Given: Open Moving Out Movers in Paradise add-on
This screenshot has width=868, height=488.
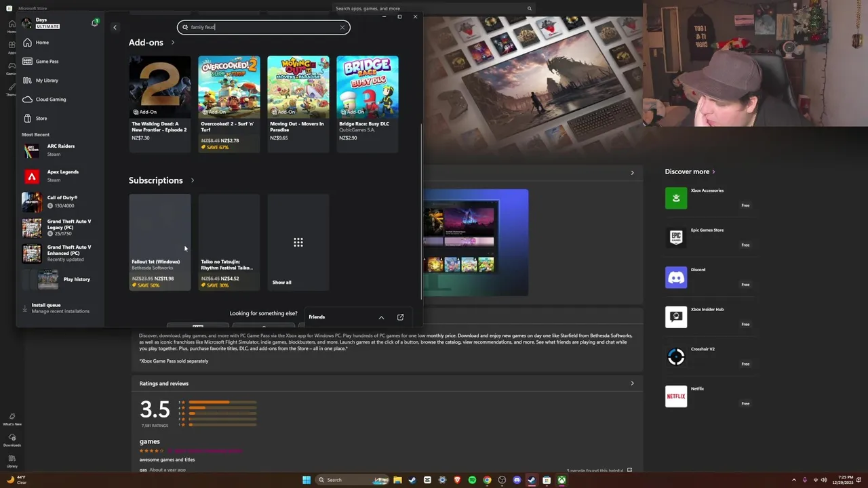Looking at the screenshot, I should pos(298,103).
